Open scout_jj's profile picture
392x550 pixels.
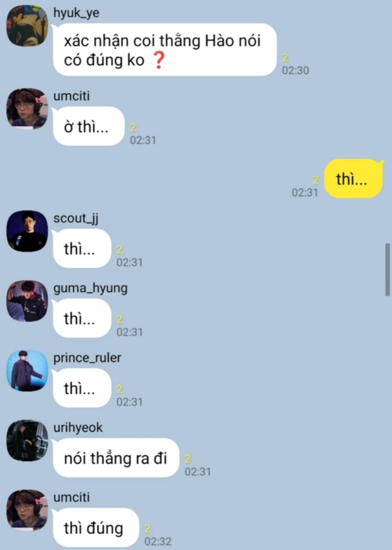point(27,231)
